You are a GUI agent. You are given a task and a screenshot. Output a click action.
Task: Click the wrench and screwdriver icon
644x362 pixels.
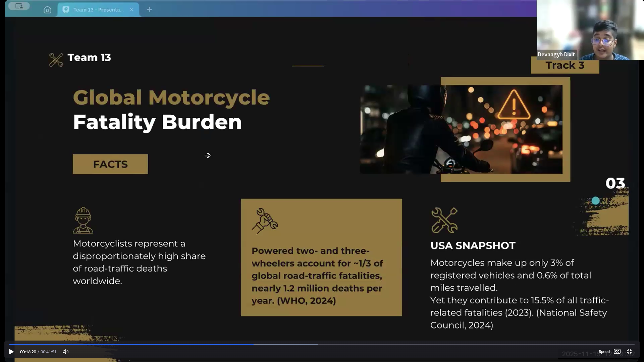(x=444, y=220)
